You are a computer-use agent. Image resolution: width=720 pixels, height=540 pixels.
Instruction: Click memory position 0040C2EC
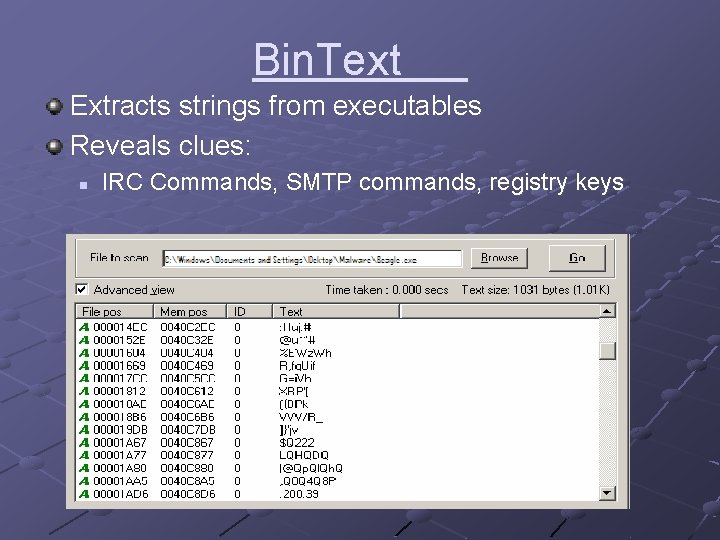coord(187,327)
